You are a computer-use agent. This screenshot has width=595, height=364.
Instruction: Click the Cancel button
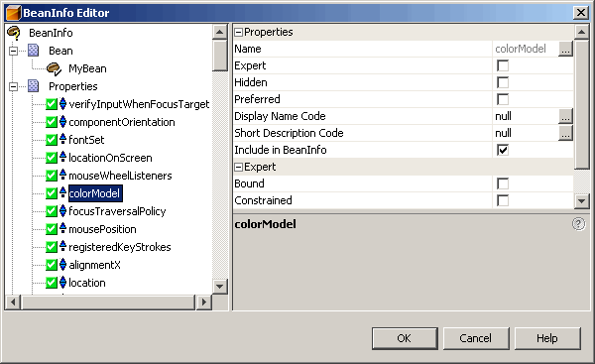(476, 338)
